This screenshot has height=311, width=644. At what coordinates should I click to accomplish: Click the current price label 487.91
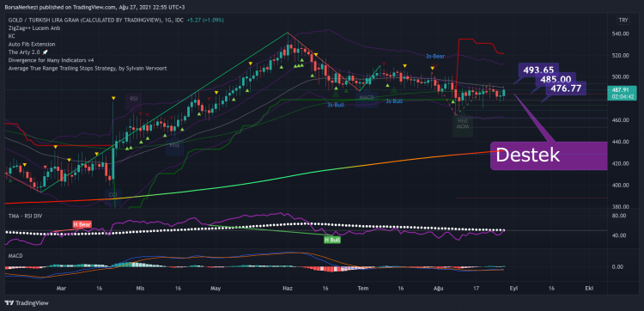pos(621,89)
